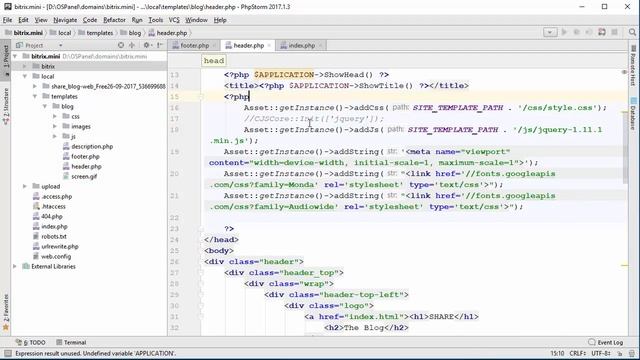Image resolution: width=640 pixels, height=360 pixels.
Task: Click the Stop toolbar icon
Action: coord(614,32)
